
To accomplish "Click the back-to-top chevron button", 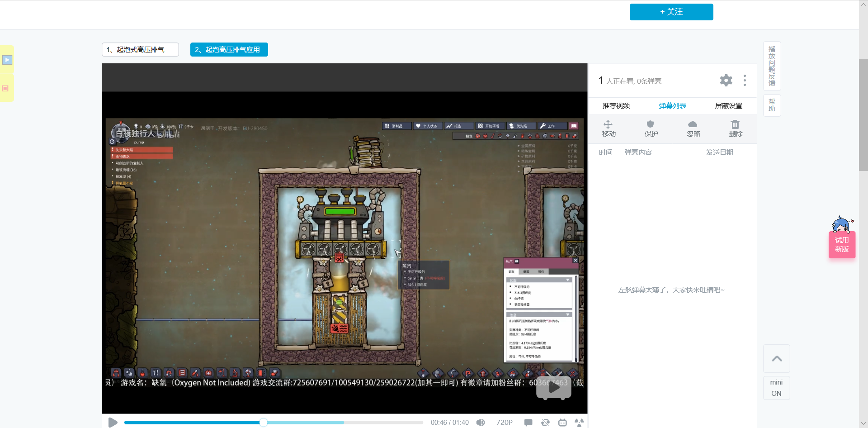I will [777, 359].
